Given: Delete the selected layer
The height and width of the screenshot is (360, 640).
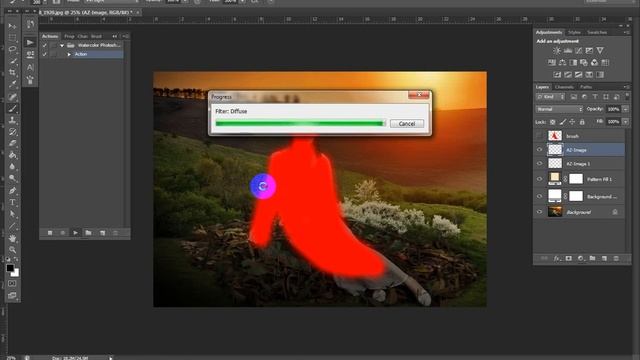Looking at the screenshot, I should point(616,258).
